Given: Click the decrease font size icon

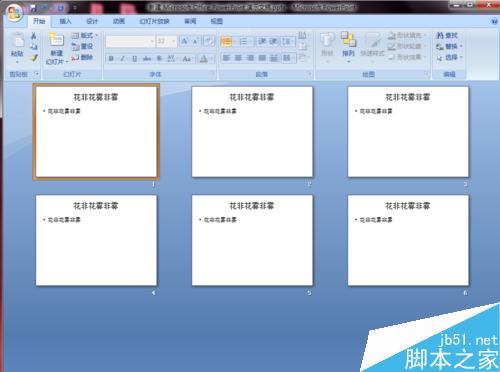Looking at the screenshot, I should pos(196,41).
